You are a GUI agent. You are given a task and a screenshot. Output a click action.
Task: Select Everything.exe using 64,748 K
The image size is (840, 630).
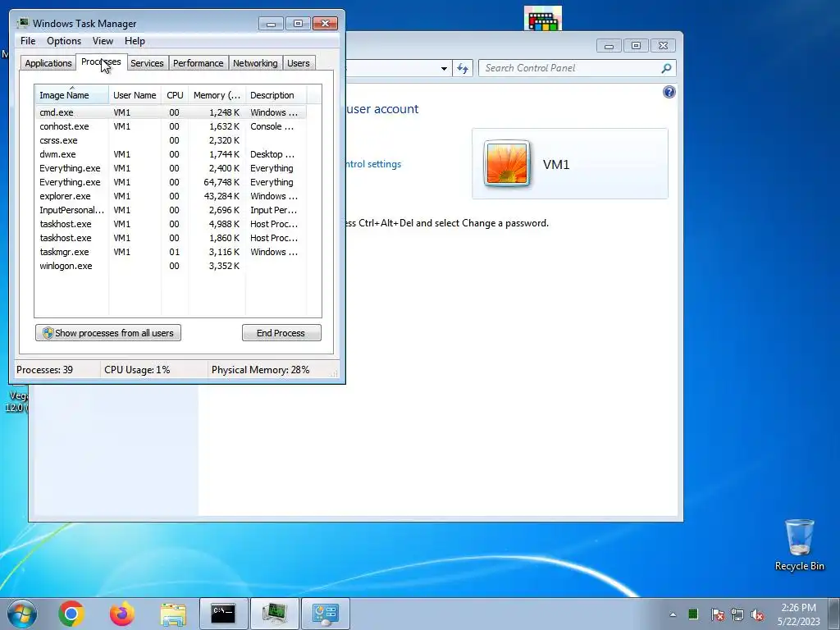(x=171, y=182)
